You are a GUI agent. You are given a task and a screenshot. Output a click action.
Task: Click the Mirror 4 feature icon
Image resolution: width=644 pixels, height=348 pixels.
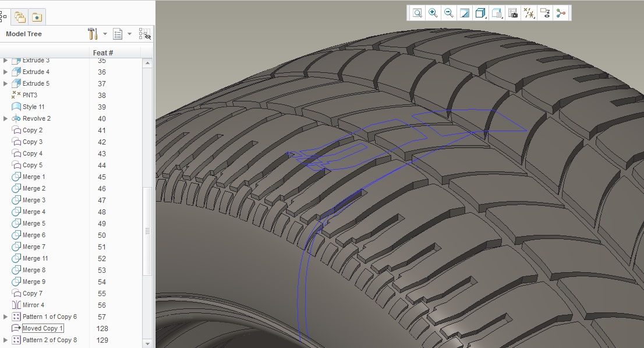16,305
